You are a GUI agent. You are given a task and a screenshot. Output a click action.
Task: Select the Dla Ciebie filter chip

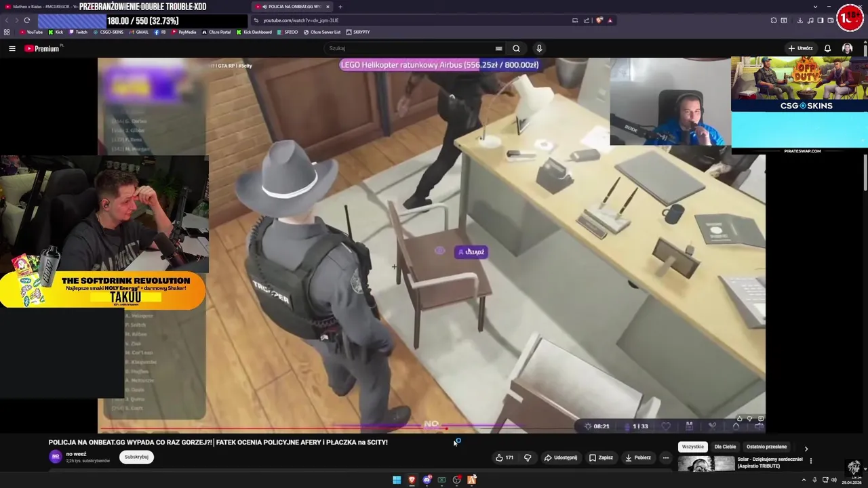[725, 447]
